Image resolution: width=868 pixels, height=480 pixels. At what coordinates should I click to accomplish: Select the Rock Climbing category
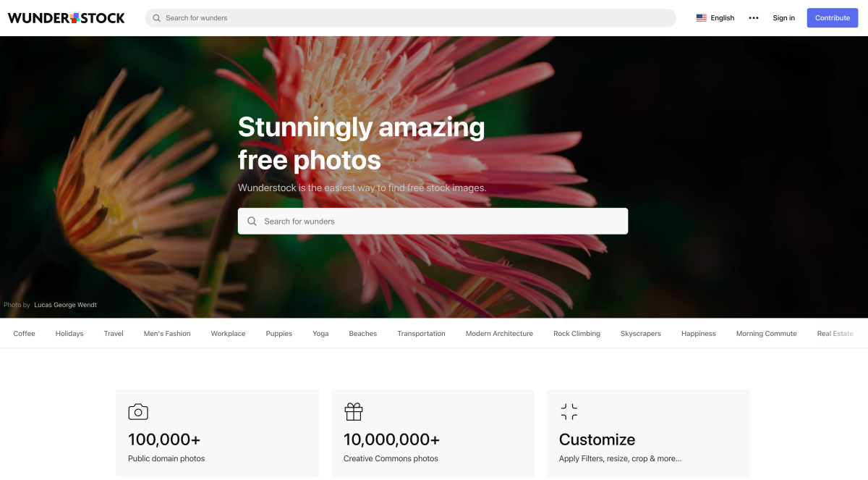click(576, 334)
